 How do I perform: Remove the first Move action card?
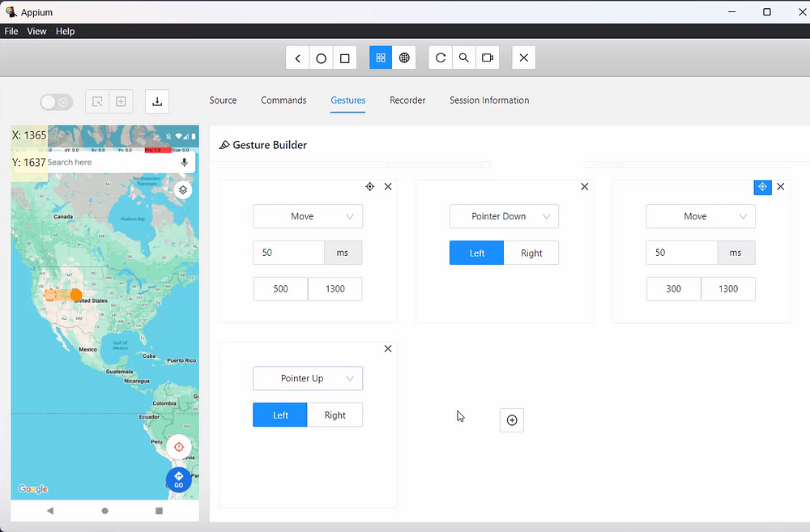click(388, 186)
